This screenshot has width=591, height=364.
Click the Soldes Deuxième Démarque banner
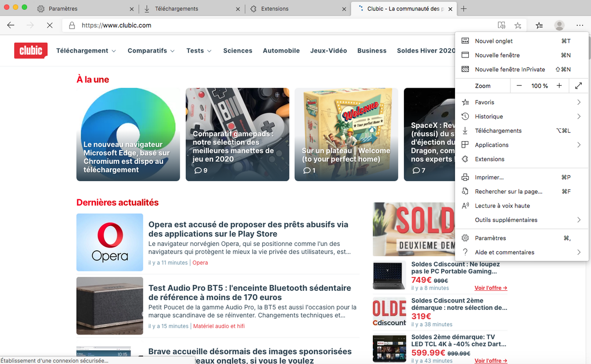click(x=414, y=229)
